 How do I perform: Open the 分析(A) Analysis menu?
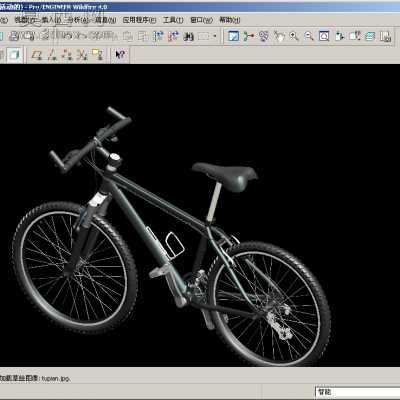78,20
